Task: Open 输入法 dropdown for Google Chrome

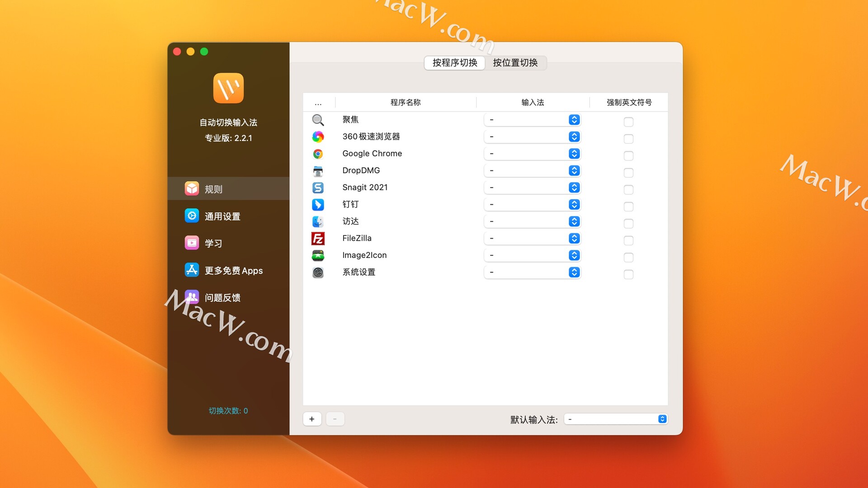Action: (532, 154)
